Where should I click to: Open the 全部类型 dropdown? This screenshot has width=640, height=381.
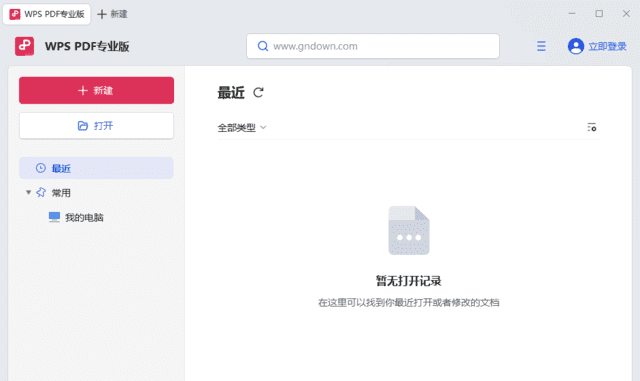click(x=242, y=128)
